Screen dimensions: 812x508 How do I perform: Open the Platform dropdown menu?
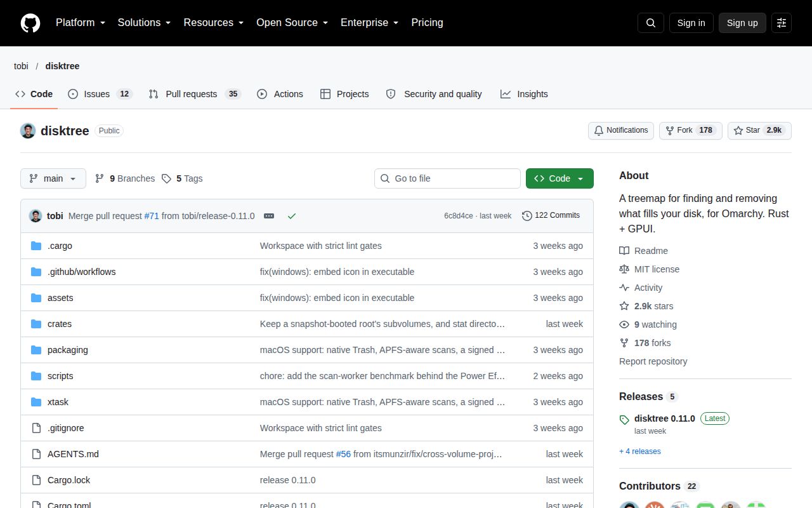(x=81, y=23)
